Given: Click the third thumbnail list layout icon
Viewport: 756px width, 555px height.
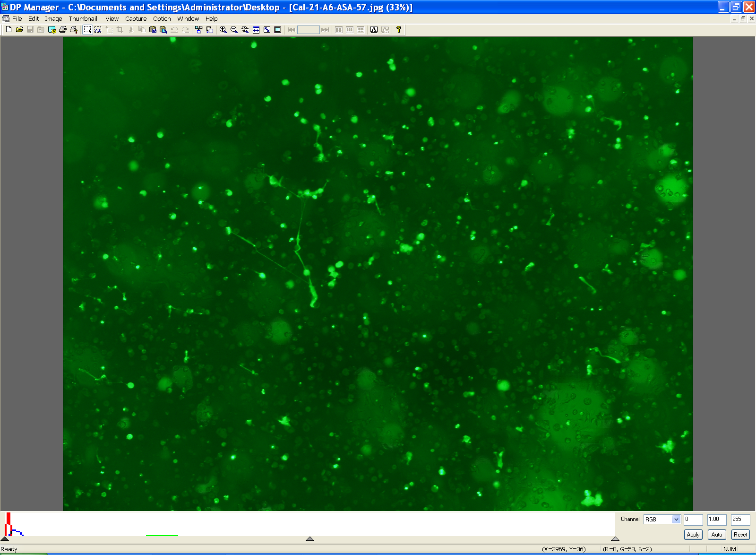Looking at the screenshot, I should coord(361,29).
